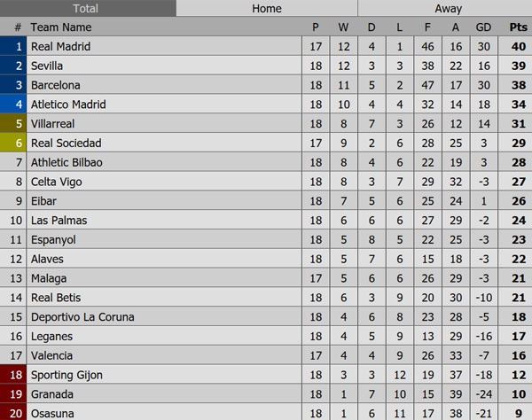Open Sevilla team page
Screen dimensions: 532x420
[x=48, y=66]
